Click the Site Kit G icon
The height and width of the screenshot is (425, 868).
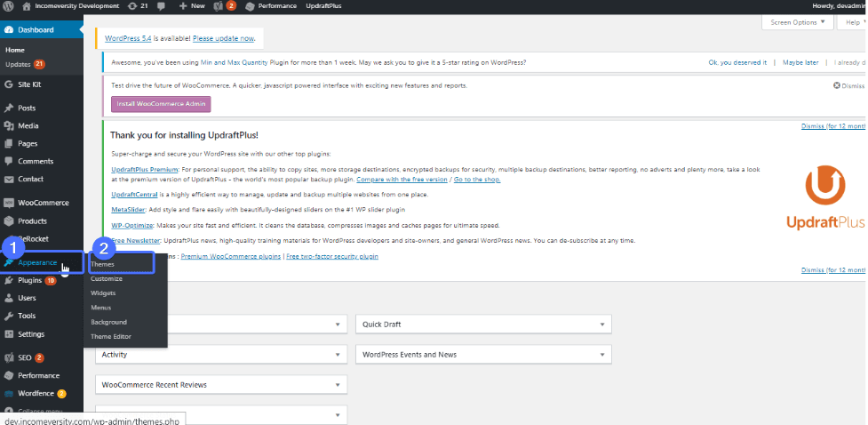coord(8,84)
